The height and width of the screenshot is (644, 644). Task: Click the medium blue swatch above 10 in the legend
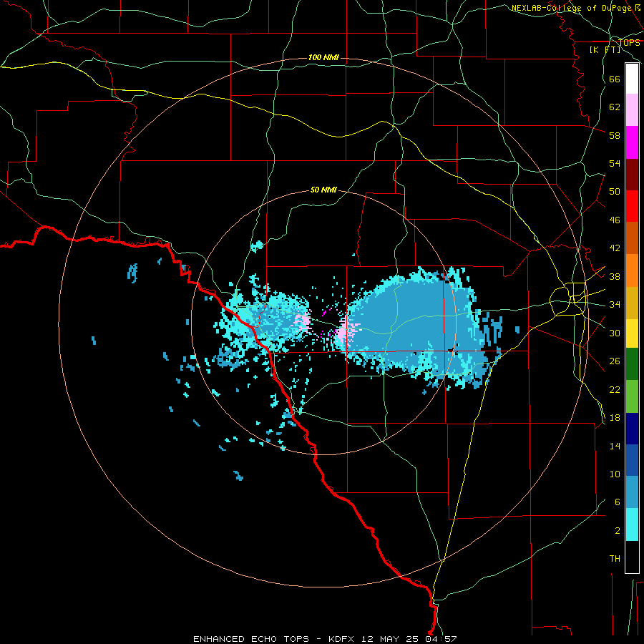click(x=632, y=460)
